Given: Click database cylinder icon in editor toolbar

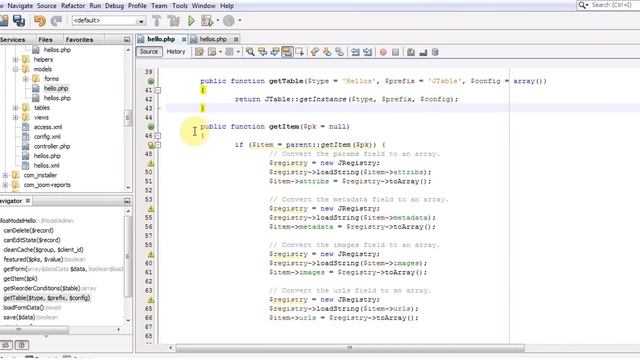Looking at the screenshot, I should (x=436, y=52).
